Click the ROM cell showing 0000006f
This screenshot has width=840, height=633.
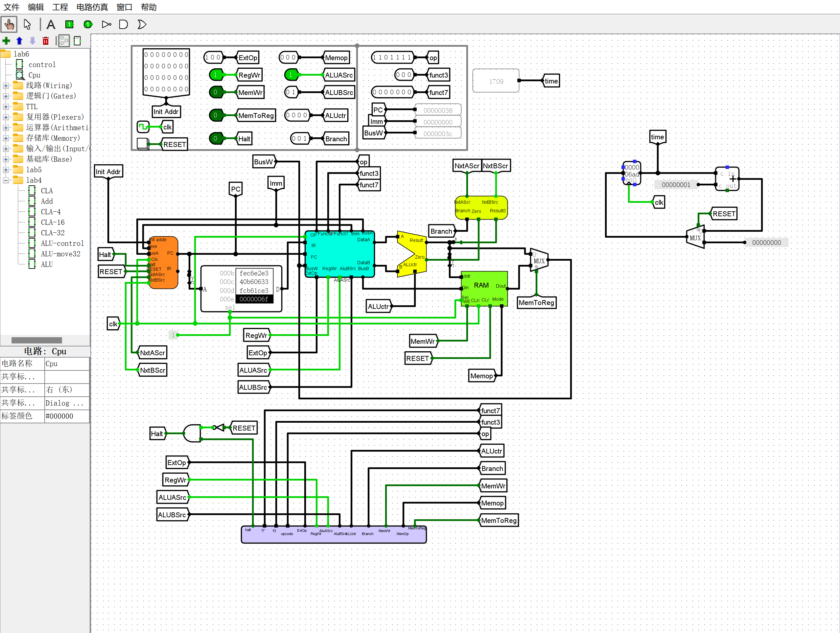pos(254,299)
